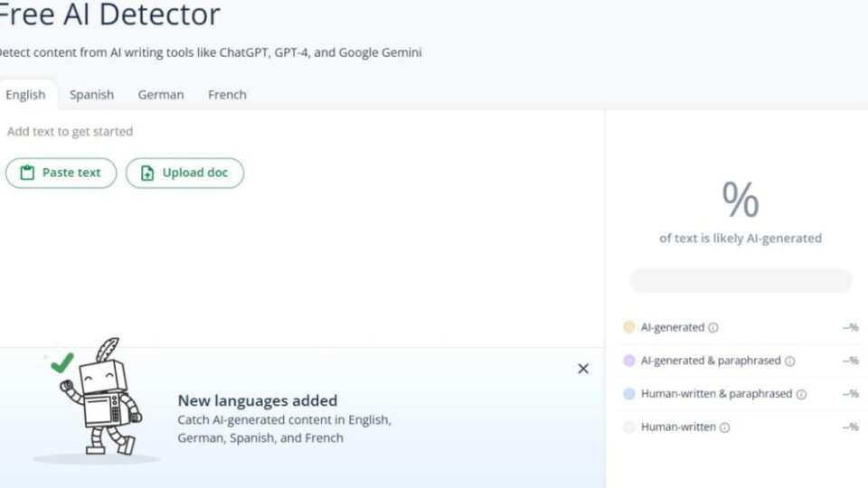The width and height of the screenshot is (868, 488).
Task: Click 'of text is likely AI-generated' label
Action: coord(741,238)
